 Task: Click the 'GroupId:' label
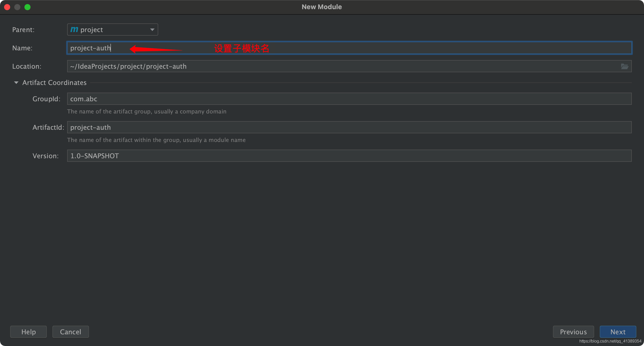point(47,99)
